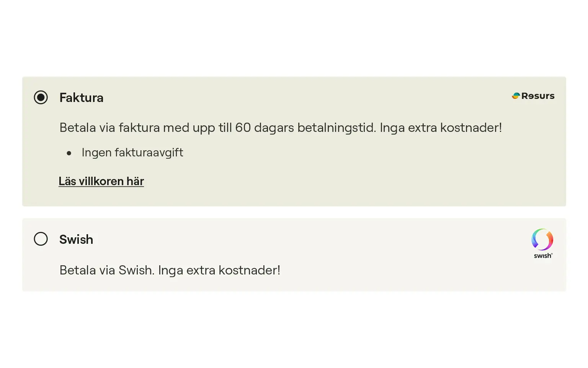Click the 'Betala via Swish' description text
588x368 pixels.
[106, 270]
